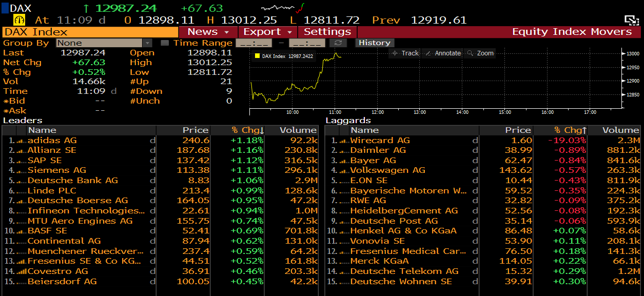The image size is (644, 296).
Task: Click the DAX Index security field
Action: (89, 32)
